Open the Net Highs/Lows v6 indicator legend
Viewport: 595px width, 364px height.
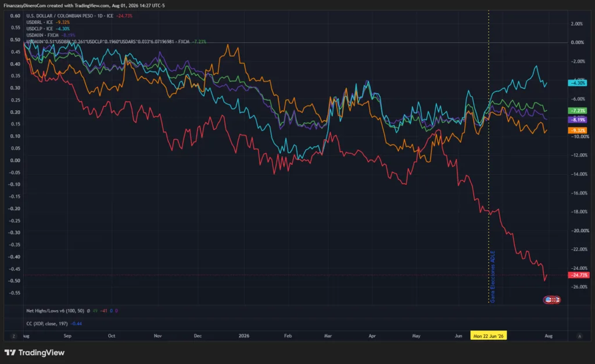tap(72, 311)
